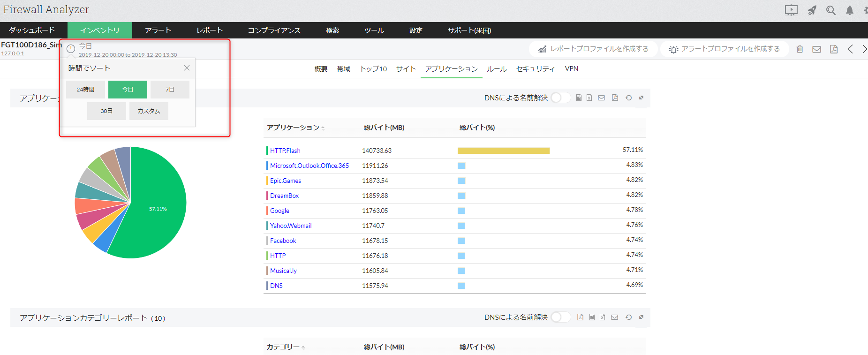
Task: Close the 時間でソート popup
Action: pyautogui.click(x=187, y=68)
